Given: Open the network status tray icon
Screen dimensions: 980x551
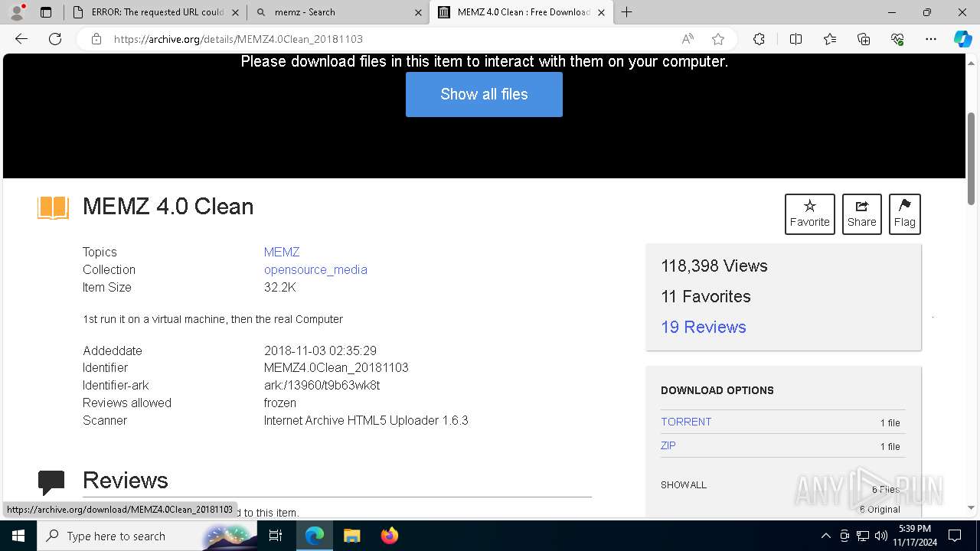Looking at the screenshot, I should click(863, 536).
